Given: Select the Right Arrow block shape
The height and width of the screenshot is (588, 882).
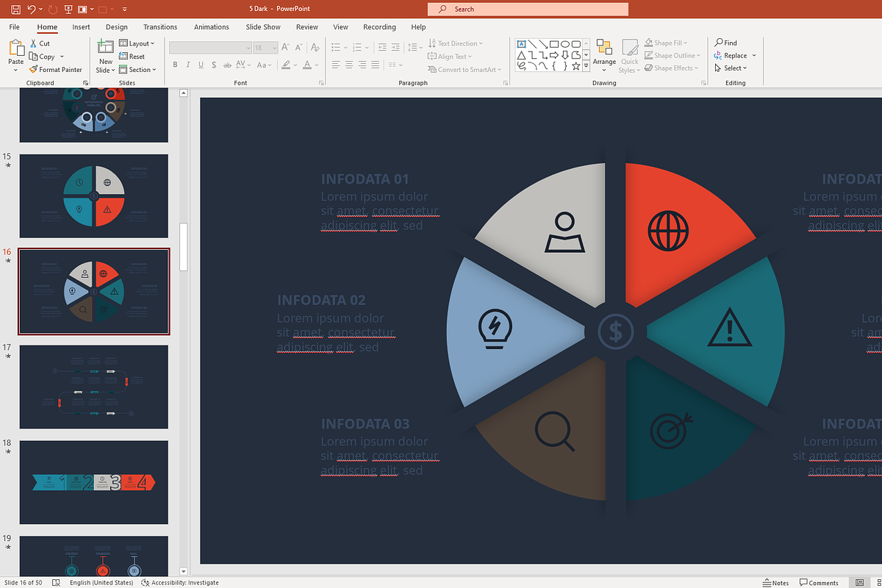Looking at the screenshot, I should (554, 55).
